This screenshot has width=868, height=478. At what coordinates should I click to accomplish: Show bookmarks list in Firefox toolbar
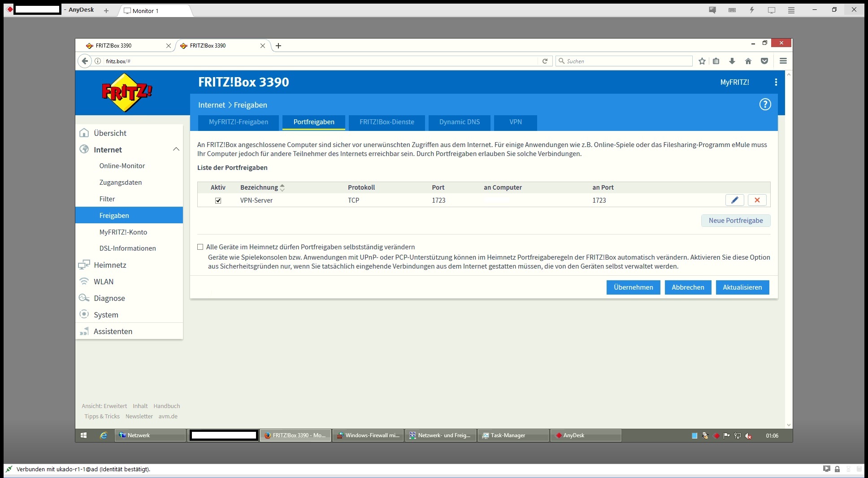pyautogui.click(x=716, y=61)
